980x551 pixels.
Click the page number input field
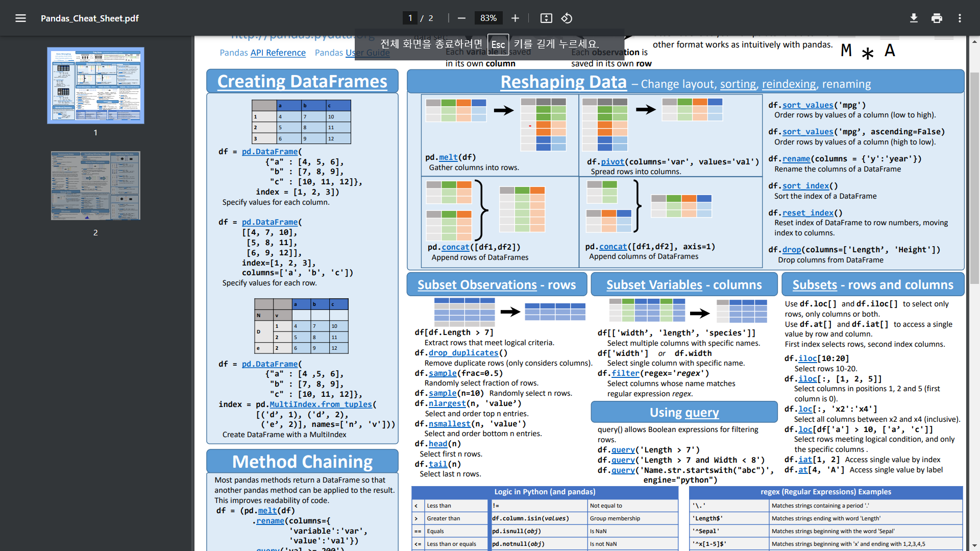[410, 18]
